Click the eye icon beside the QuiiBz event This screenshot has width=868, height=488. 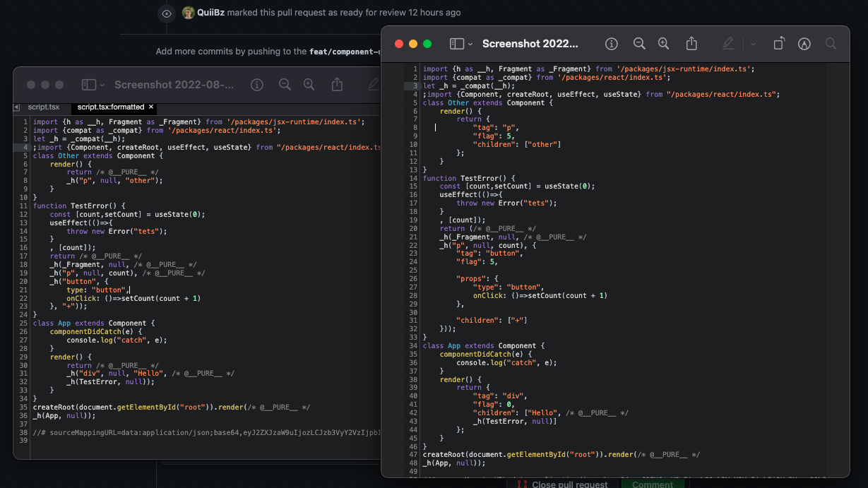coord(166,13)
